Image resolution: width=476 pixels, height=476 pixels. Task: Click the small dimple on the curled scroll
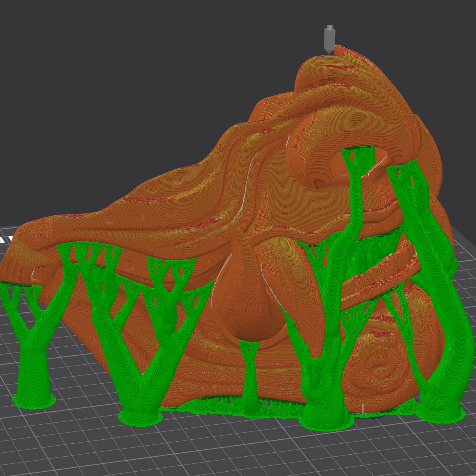coord(320,183)
